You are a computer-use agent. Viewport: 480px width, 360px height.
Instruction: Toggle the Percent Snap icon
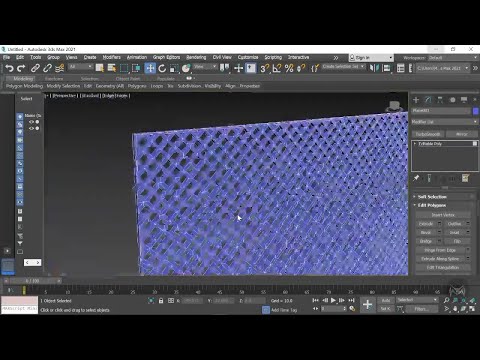289,68
